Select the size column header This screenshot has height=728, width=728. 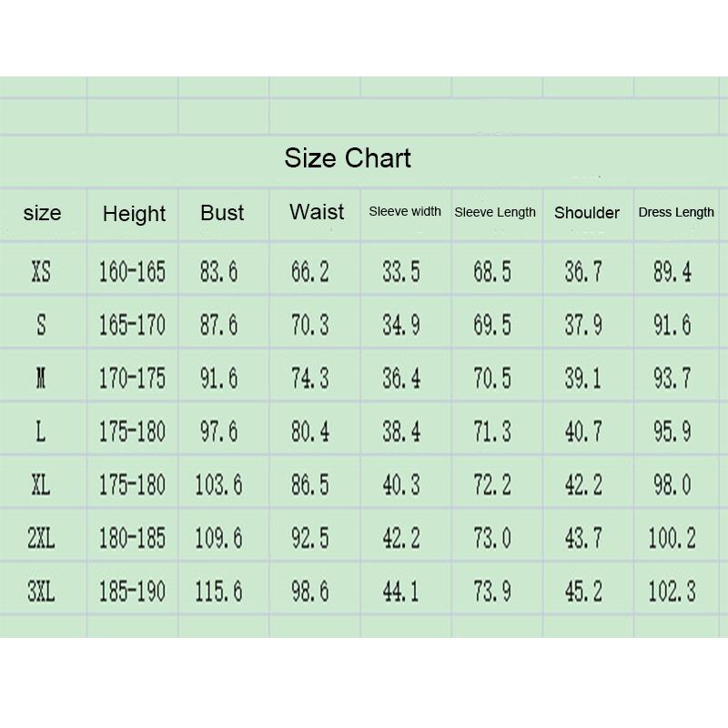pos(42,214)
